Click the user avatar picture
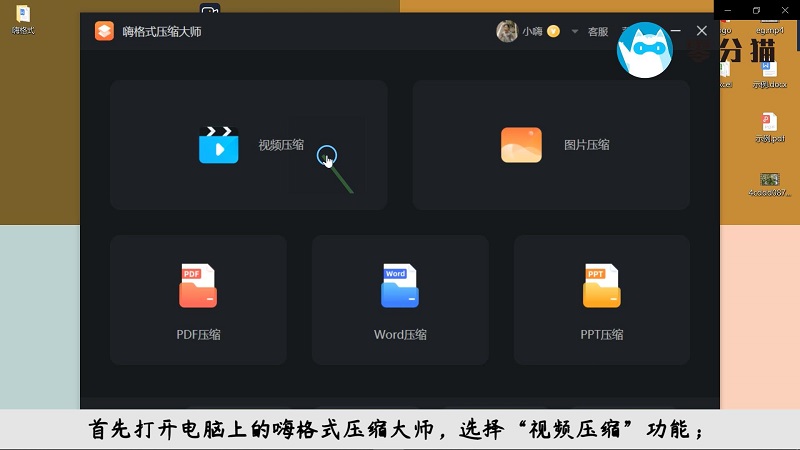The width and height of the screenshot is (800, 450). (507, 31)
